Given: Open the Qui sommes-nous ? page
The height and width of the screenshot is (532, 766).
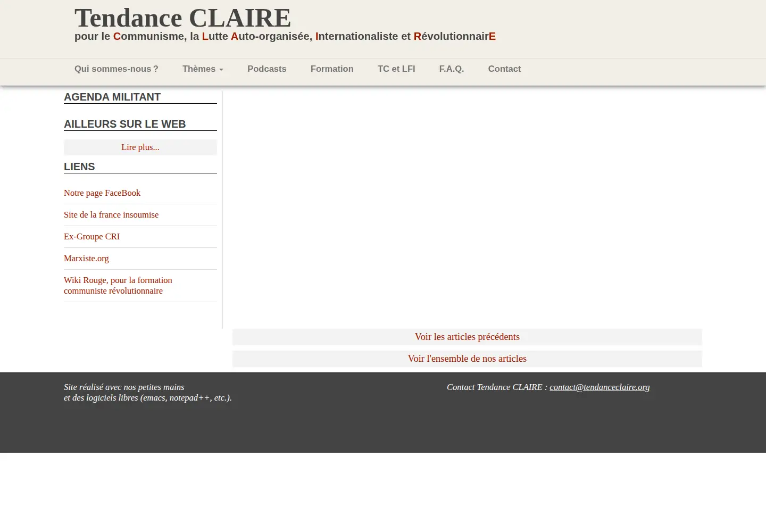Looking at the screenshot, I should [x=116, y=69].
